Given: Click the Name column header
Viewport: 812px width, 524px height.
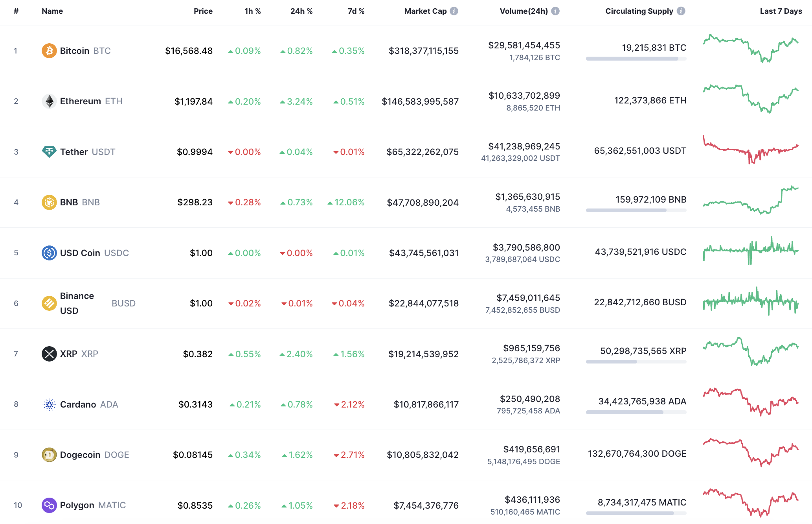Looking at the screenshot, I should click(x=52, y=11).
